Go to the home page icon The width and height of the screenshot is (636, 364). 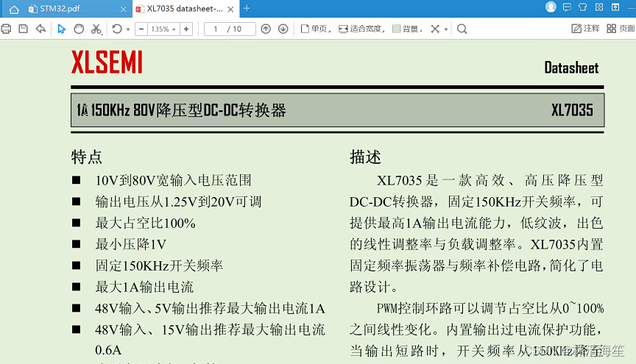pos(14,10)
